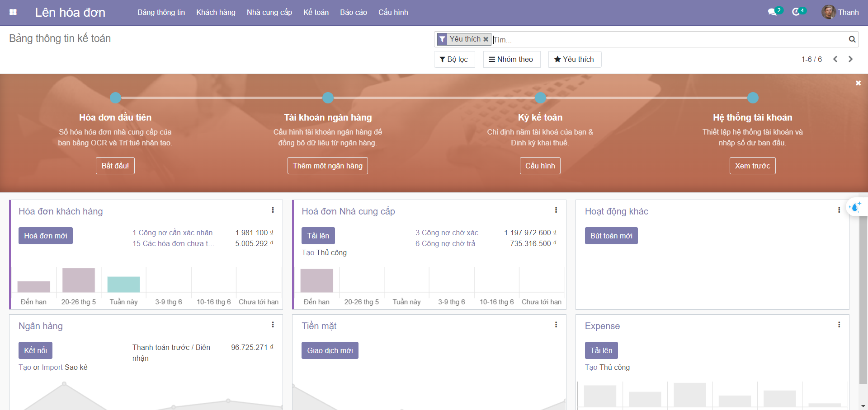Click the search magnifier icon
Viewport: 868px width, 410px height.
pos(852,39)
